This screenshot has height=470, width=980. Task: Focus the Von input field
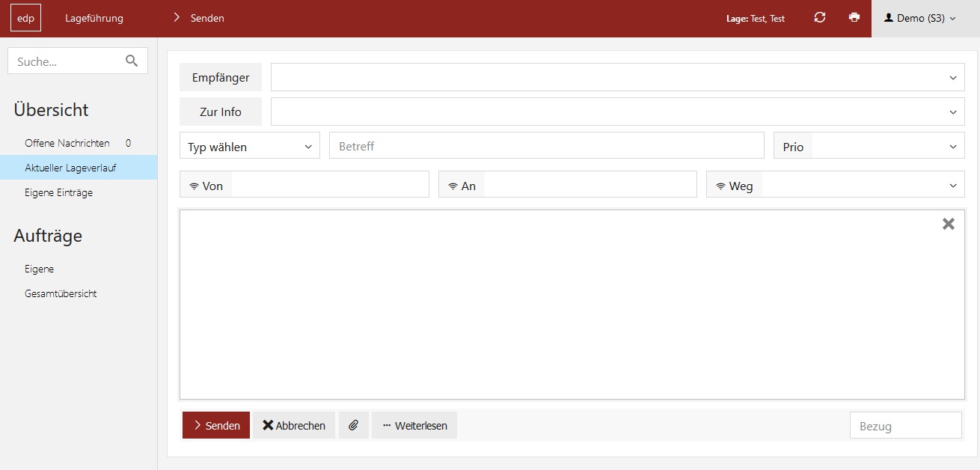coord(330,185)
